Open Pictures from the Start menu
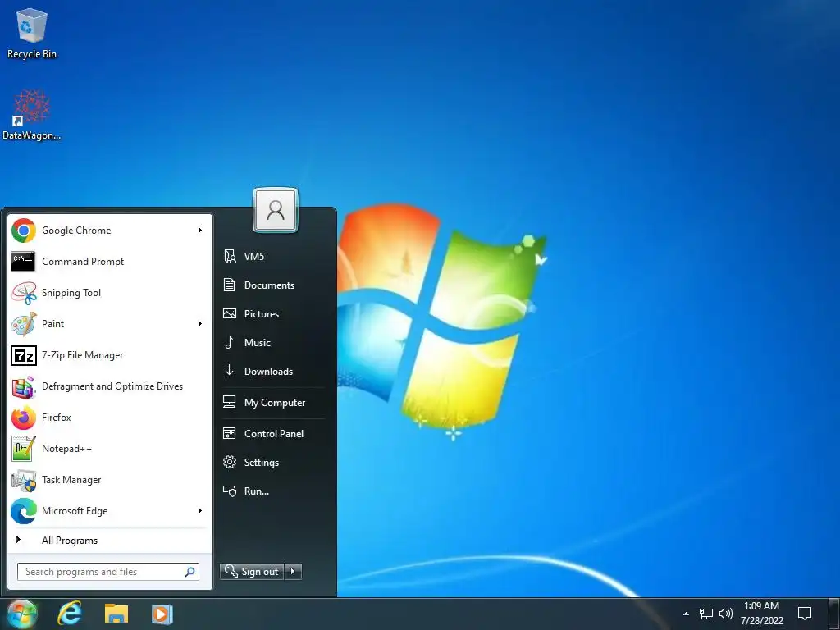This screenshot has width=840, height=630. pyautogui.click(x=274, y=314)
